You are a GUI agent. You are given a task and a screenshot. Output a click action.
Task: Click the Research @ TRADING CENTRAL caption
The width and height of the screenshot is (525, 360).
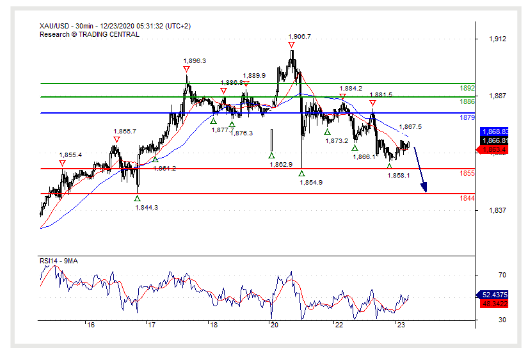[89, 34]
